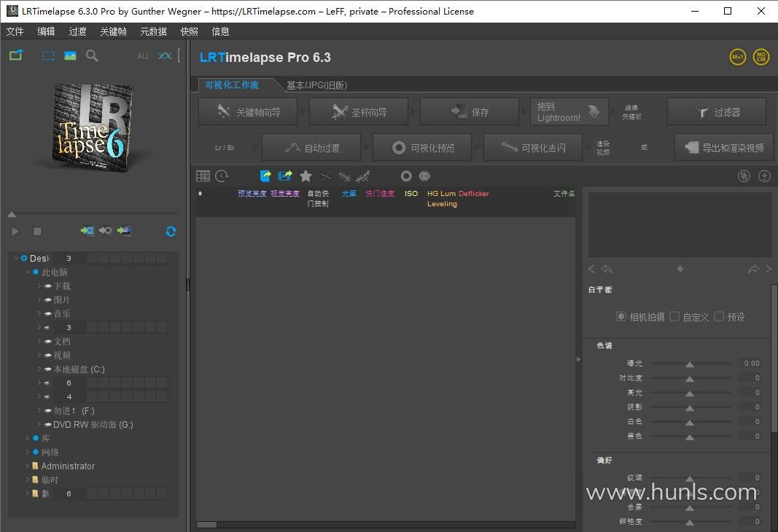
Task: Click the blue filmstrip export icon
Action: (x=285, y=176)
